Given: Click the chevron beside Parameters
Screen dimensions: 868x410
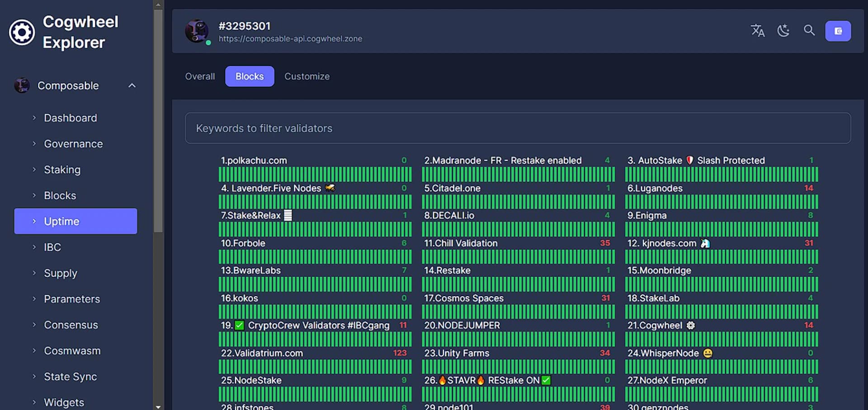Looking at the screenshot, I should 34,299.
